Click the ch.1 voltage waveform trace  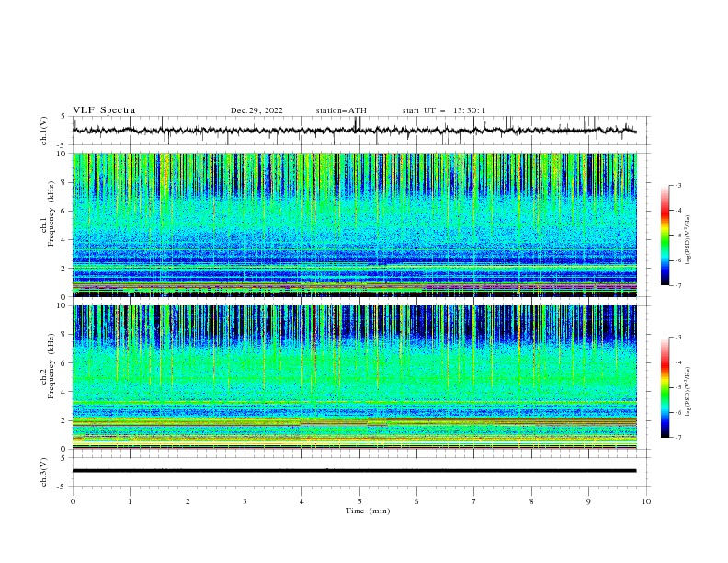click(354, 131)
